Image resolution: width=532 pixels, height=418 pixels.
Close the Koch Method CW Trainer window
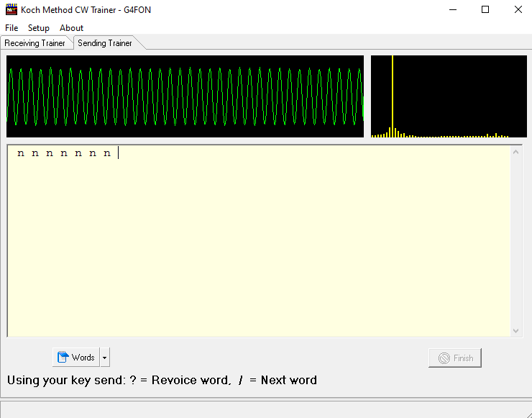pyautogui.click(x=518, y=9)
